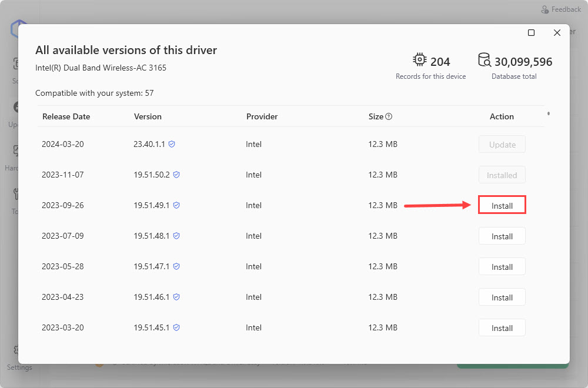The height and width of the screenshot is (388, 588).
Task: Click the shield badge next to version 19.51.50.2
Action: pos(176,175)
